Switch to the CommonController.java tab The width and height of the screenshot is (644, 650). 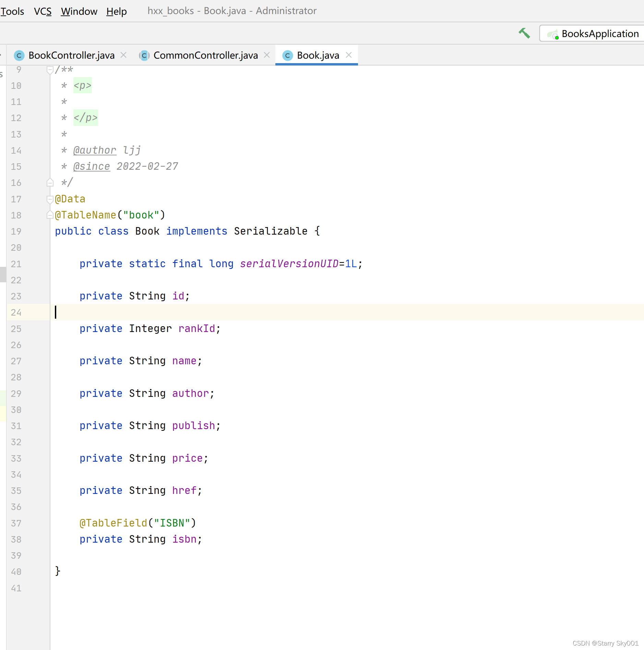click(x=205, y=55)
